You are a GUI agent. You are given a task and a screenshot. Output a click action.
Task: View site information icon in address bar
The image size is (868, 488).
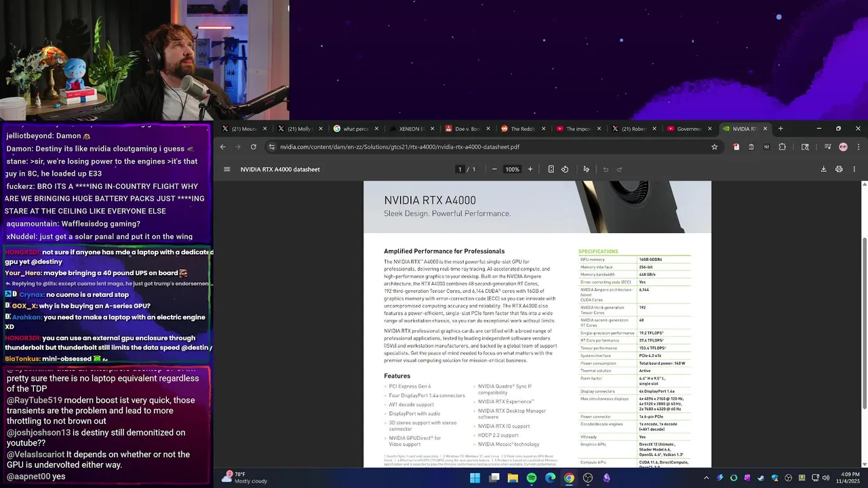(x=272, y=147)
